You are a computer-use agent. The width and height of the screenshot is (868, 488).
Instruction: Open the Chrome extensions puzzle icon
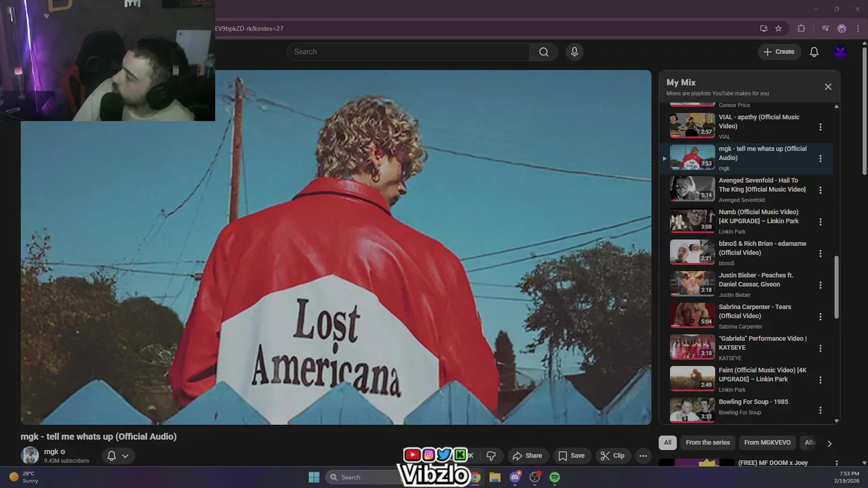(802, 28)
